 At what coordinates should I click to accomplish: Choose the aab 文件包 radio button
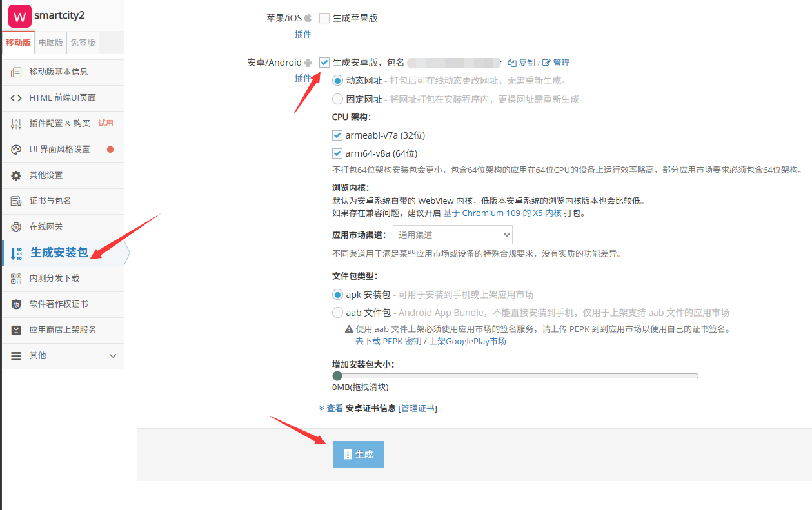pyautogui.click(x=337, y=313)
